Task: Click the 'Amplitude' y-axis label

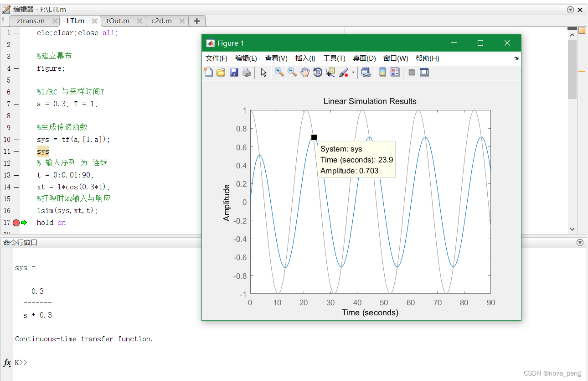Action: [x=227, y=203]
